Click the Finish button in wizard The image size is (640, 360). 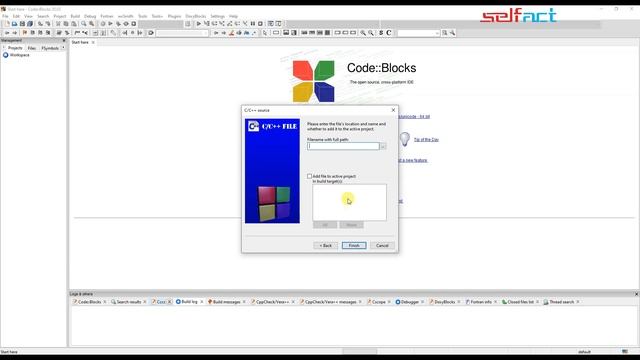pyautogui.click(x=354, y=245)
